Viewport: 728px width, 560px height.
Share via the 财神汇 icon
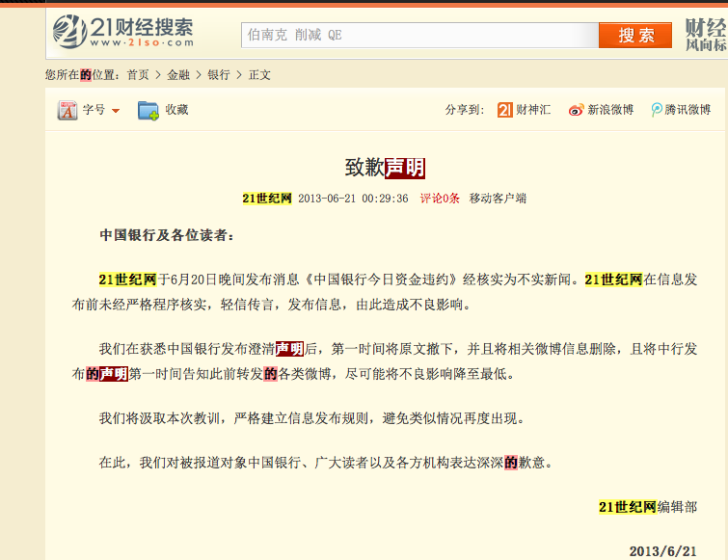504,110
